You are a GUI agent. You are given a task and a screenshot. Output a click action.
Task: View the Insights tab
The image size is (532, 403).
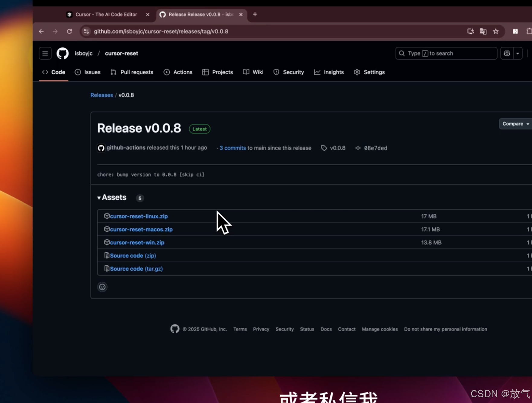(329, 72)
